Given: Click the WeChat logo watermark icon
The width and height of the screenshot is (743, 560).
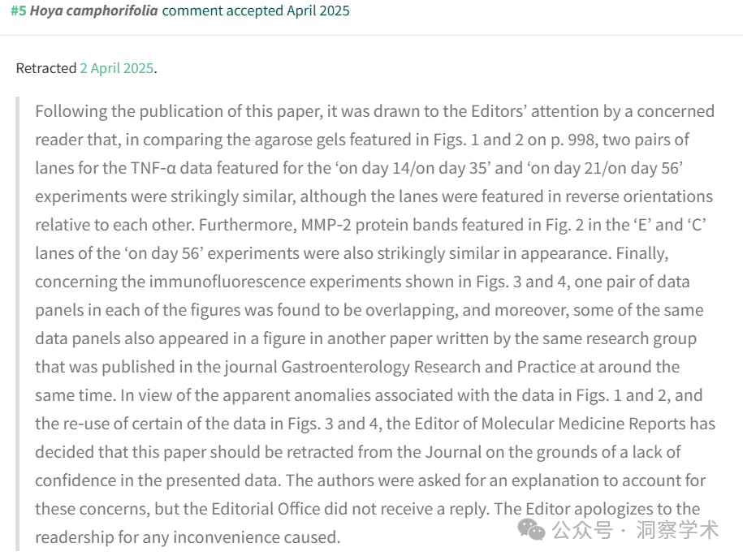Looking at the screenshot, I should (x=531, y=529).
